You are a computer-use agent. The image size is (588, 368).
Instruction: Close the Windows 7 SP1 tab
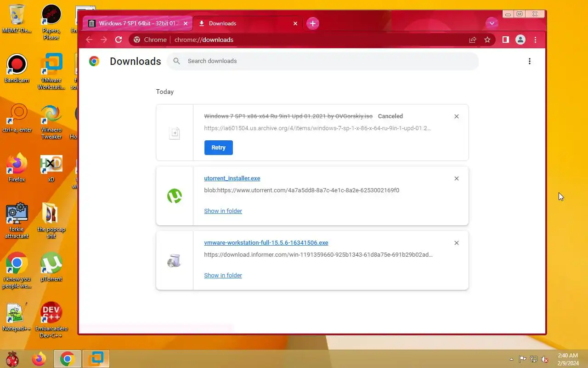[186, 23]
